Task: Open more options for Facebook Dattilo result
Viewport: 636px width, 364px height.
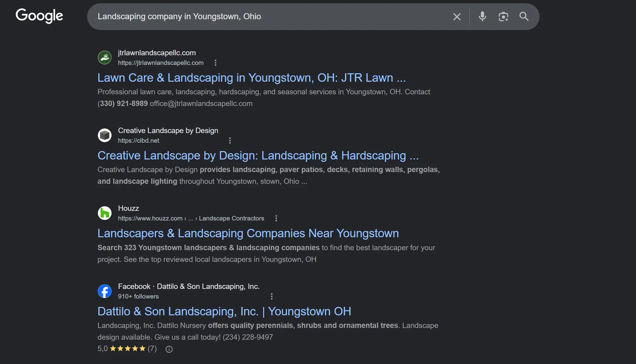Action: [272, 296]
